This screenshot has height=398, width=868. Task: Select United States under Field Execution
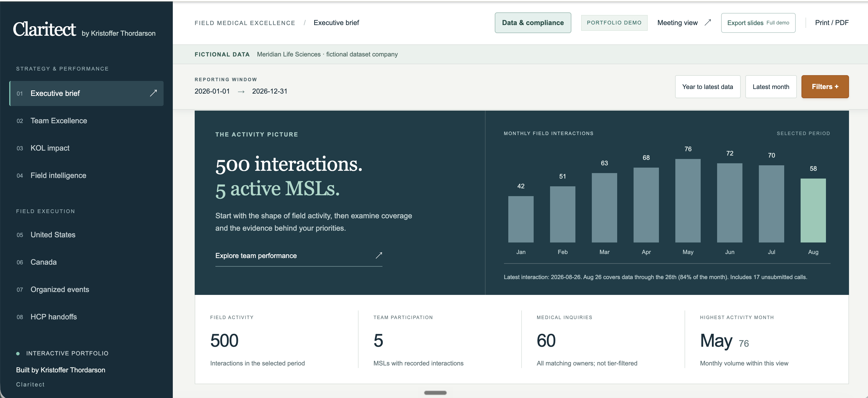[86, 234]
